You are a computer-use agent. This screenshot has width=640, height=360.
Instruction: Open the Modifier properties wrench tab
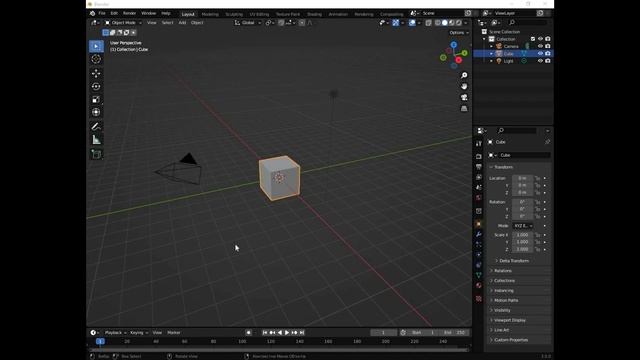[x=479, y=234]
